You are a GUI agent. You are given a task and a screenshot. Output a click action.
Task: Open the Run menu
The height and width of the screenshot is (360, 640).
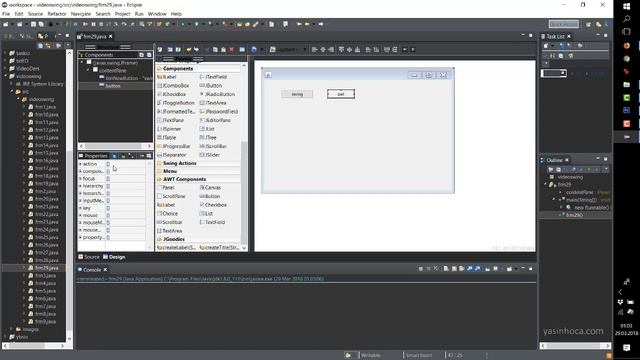(139, 14)
